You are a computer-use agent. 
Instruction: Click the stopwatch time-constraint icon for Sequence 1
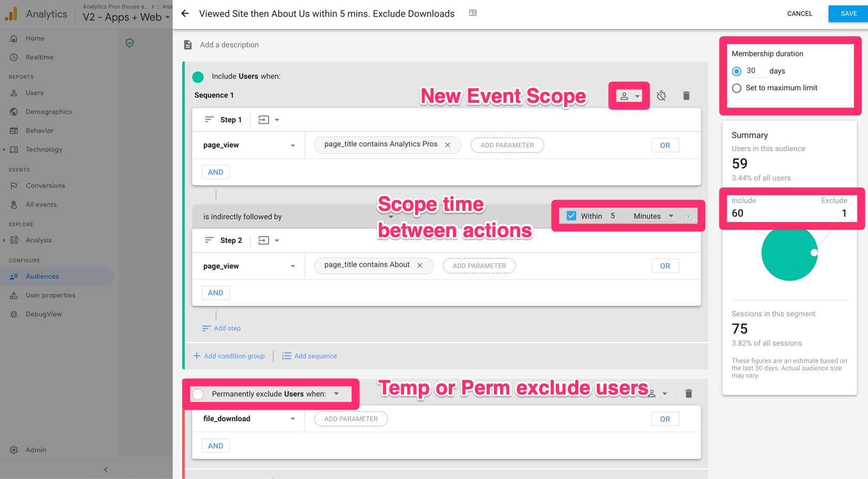point(661,95)
